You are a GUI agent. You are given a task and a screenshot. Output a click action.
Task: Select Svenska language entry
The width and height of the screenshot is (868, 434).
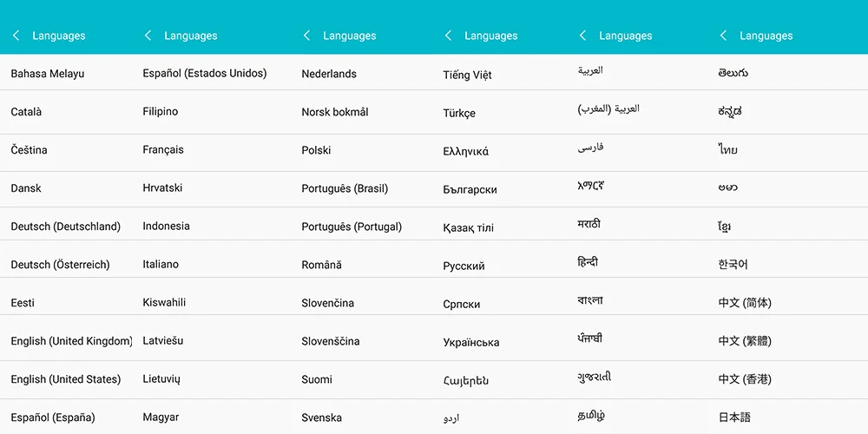point(322,418)
